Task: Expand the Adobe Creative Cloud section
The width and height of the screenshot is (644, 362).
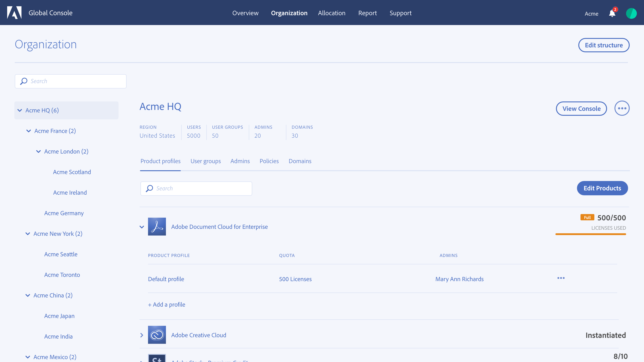Action: (x=142, y=335)
